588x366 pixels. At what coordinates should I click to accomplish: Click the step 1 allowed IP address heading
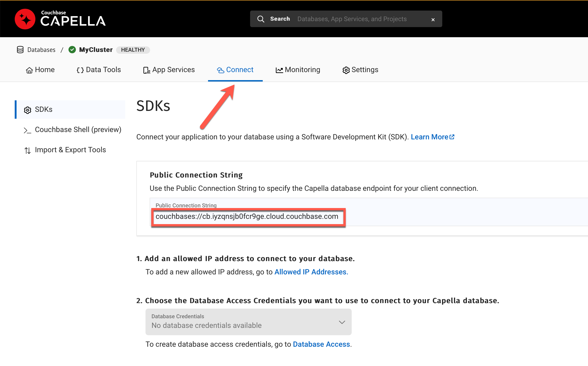(245, 259)
